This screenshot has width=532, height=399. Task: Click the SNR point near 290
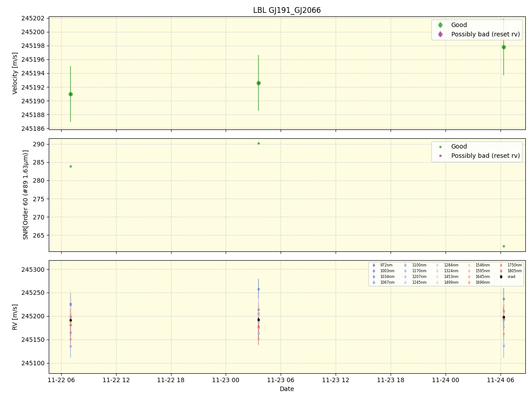(x=258, y=143)
